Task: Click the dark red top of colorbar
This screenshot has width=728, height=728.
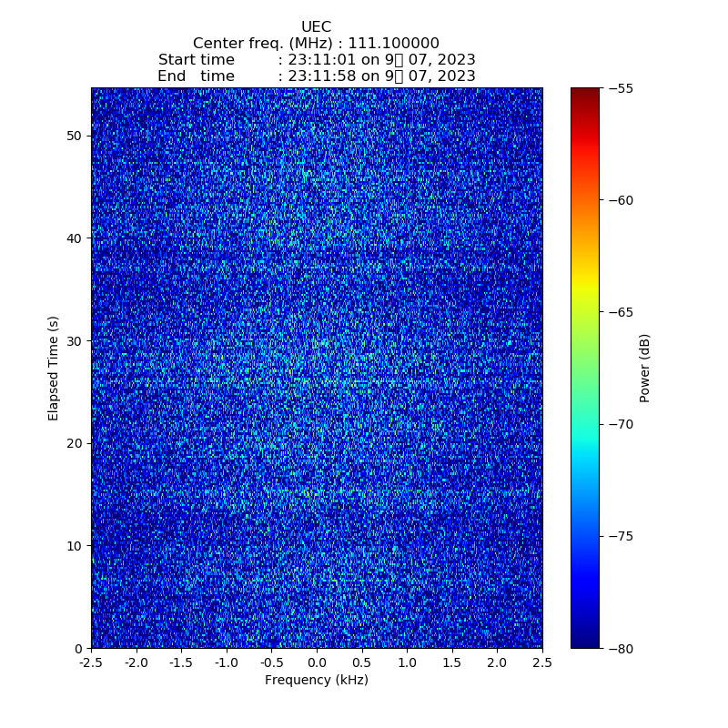Action: coord(585,94)
